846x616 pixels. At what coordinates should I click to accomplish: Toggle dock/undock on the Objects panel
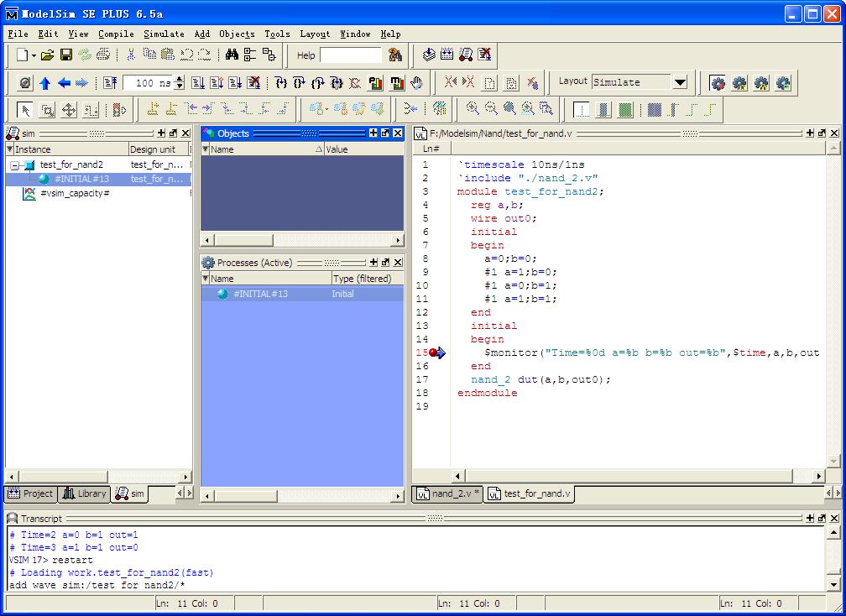[385, 133]
